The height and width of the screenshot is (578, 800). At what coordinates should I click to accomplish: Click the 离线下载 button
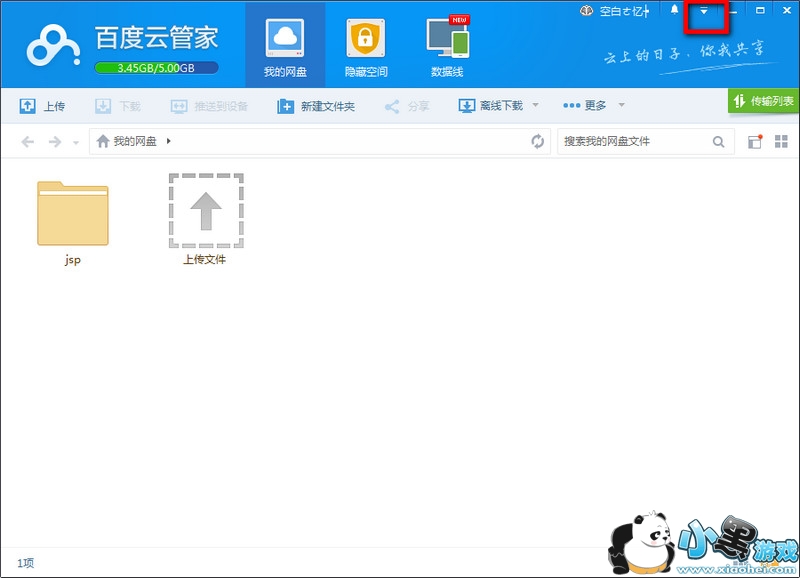coord(491,106)
